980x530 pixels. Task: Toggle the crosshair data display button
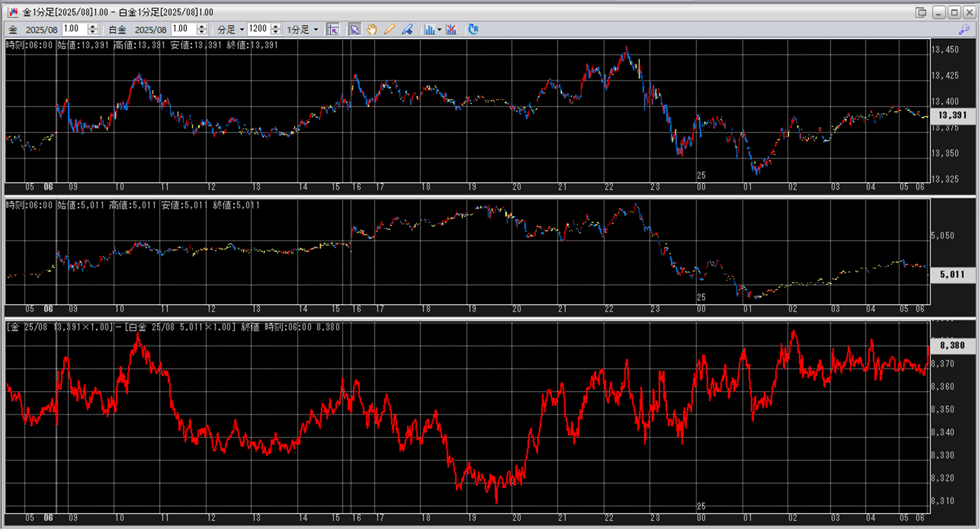click(x=333, y=30)
